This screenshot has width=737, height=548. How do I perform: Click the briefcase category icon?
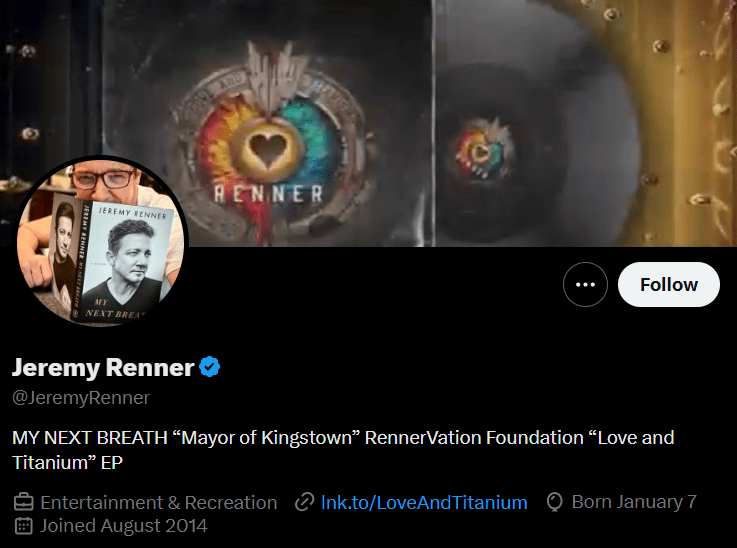tap(24, 502)
